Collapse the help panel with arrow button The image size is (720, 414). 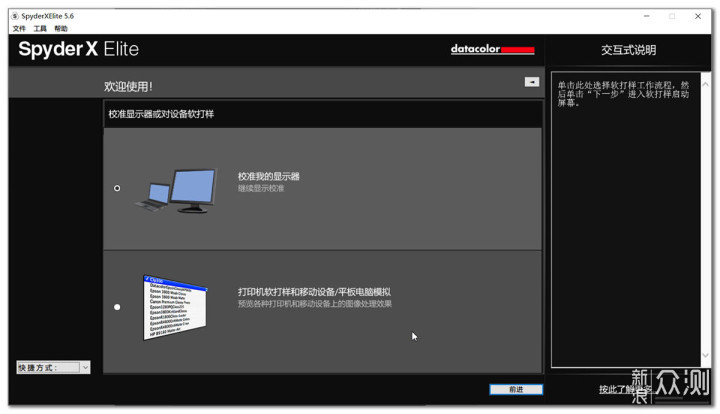[532, 82]
